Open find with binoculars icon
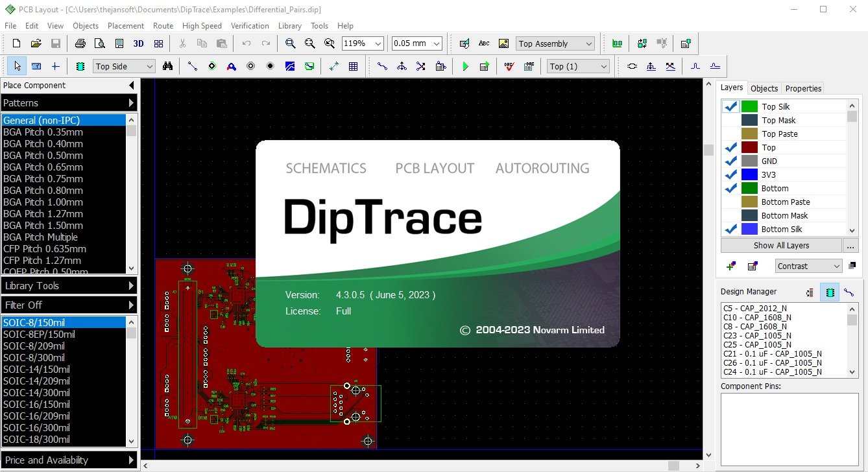The height and width of the screenshot is (472, 868). 168,66
